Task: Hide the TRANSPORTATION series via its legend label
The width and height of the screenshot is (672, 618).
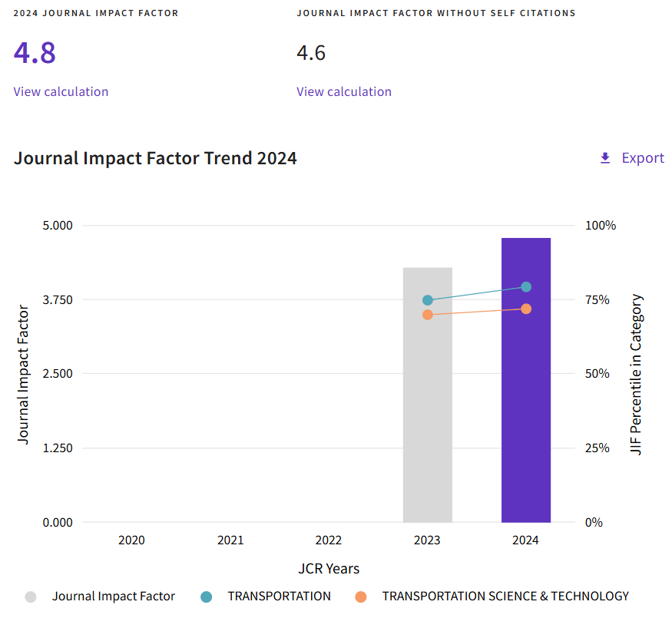Action: pyautogui.click(x=279, y=597)
